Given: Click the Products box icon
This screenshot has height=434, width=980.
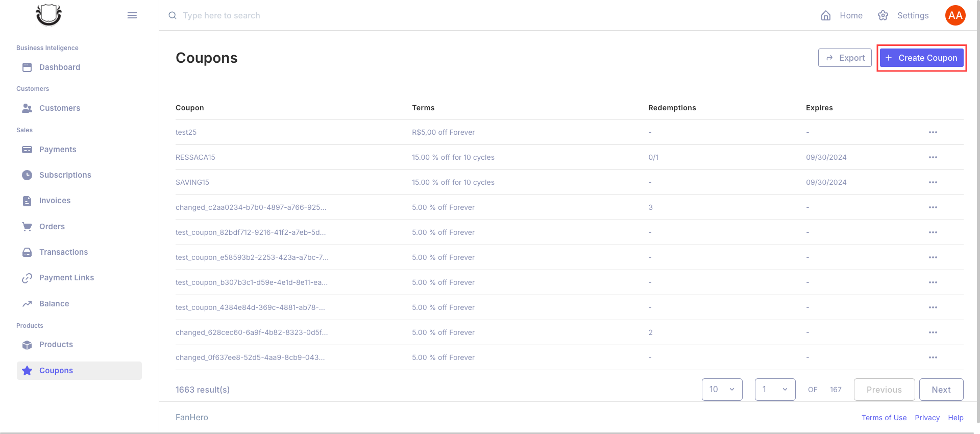Looking at the screenshot, I should point(27,345).
